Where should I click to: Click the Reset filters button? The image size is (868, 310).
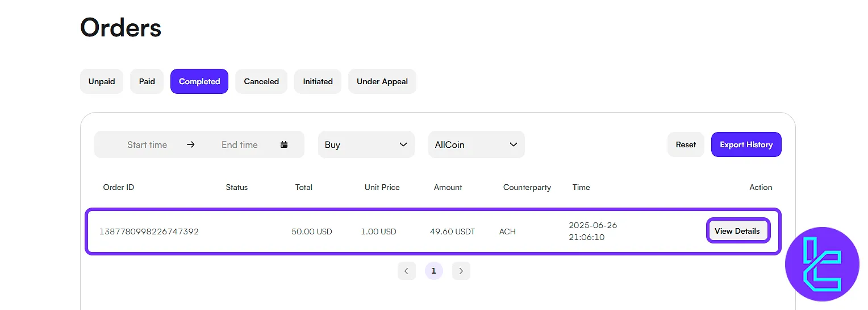tap(686, 144)
